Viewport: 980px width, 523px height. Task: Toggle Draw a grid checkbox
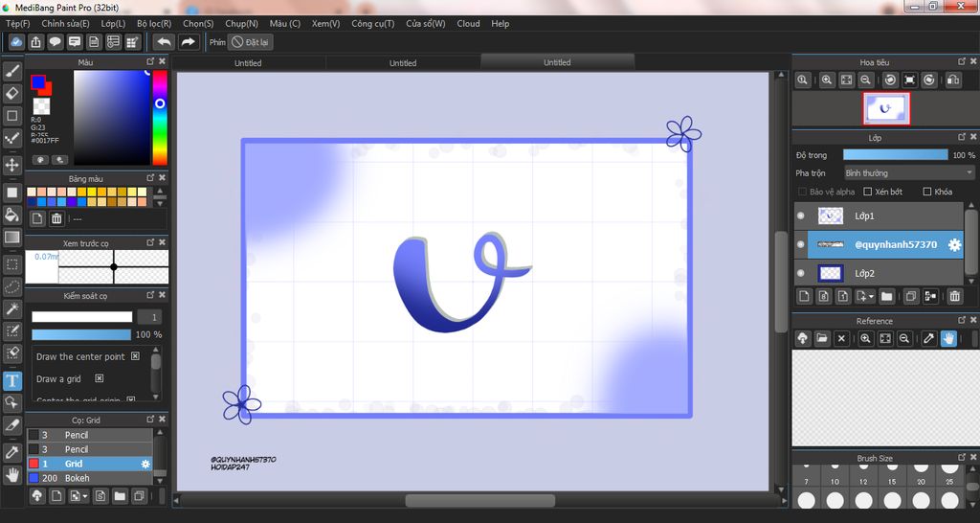[99, 378]
